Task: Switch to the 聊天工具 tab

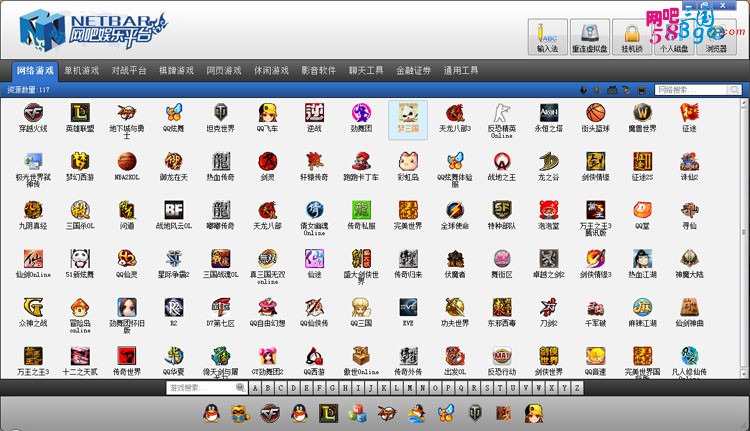Action: 366,71
